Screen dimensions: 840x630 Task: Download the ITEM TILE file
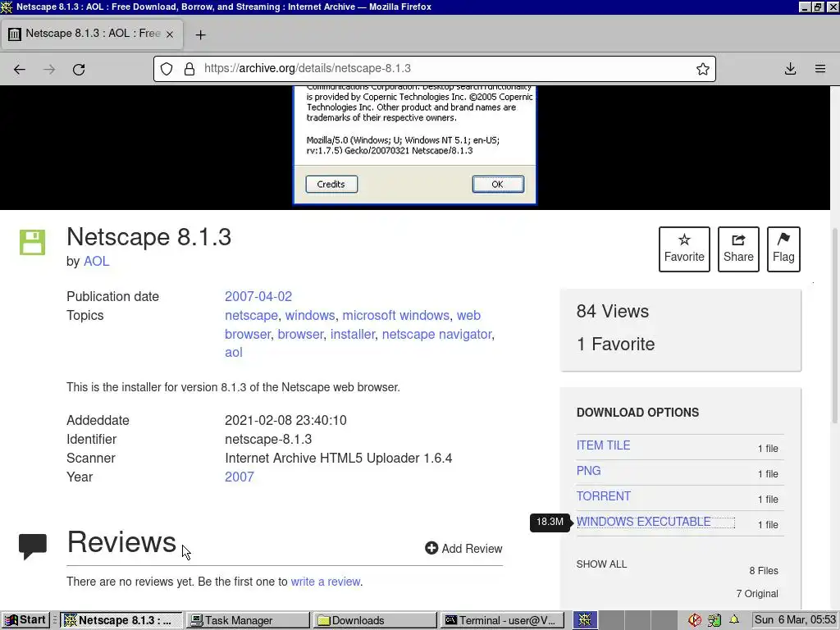coord(603,445)
